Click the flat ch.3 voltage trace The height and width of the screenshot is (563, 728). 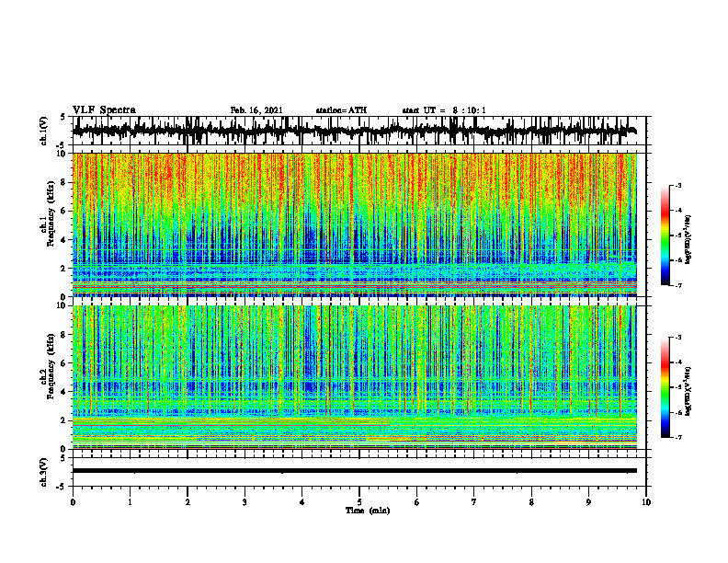[x=354, y=471]
